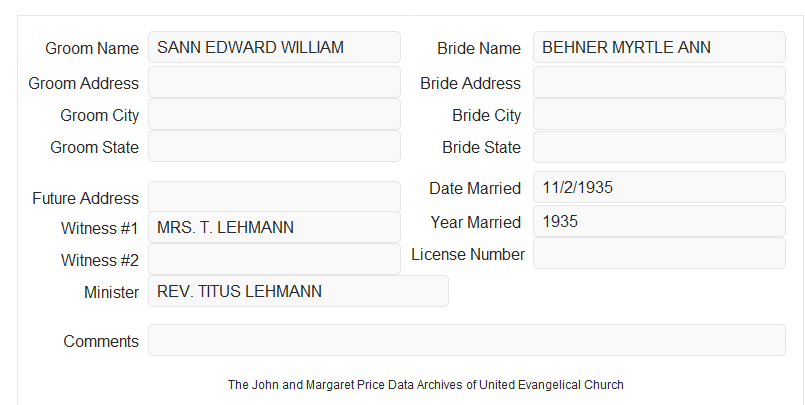The height and width of the screenshot is (405, 805).
Task: Focus the Year Married field
Action: click(659, 221)
